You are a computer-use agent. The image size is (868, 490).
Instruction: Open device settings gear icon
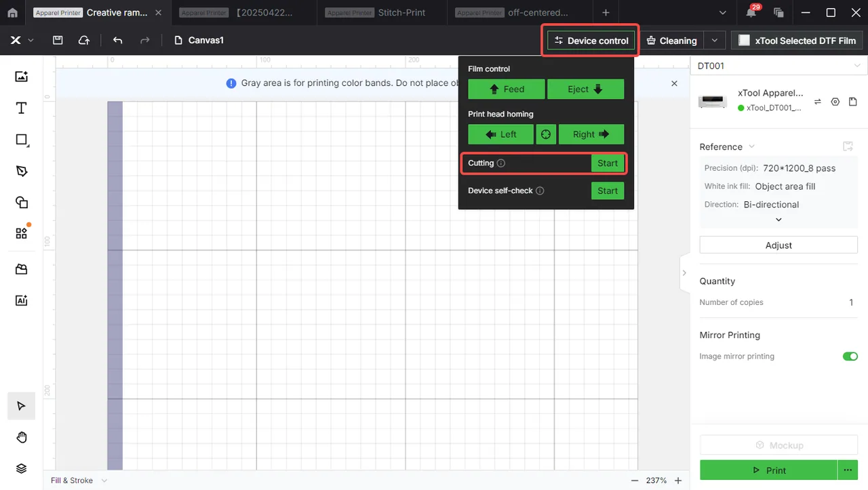coord(835,102)
